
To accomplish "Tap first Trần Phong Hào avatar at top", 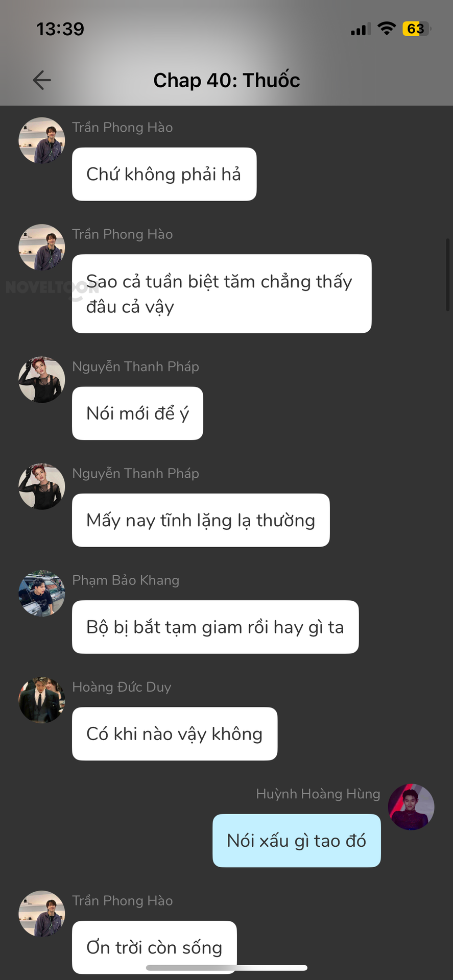I will click(42, 140).
